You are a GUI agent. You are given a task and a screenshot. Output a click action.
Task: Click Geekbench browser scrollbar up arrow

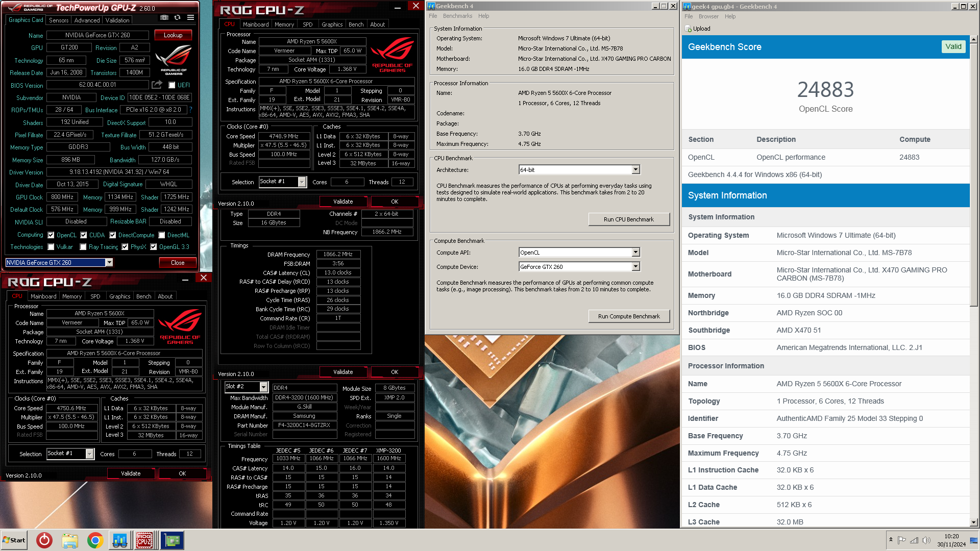974,39
